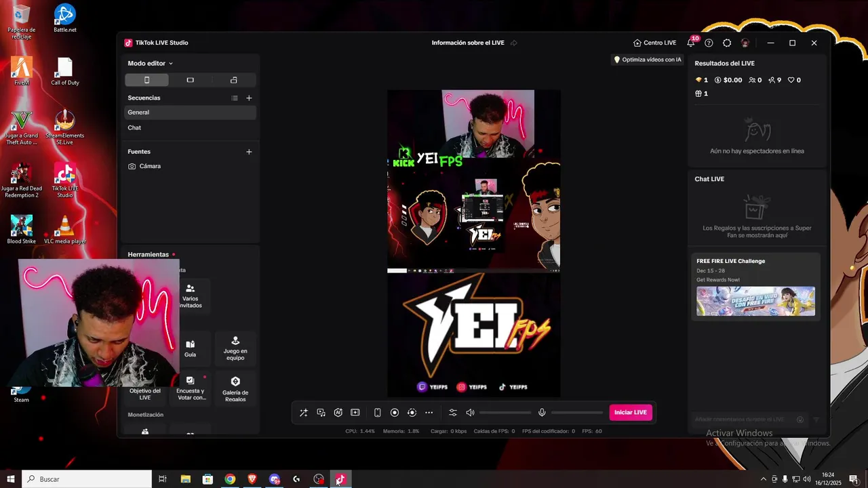868x488 pixels.
Task: Start recording with the record circle icon
Action: click(395, 413)
